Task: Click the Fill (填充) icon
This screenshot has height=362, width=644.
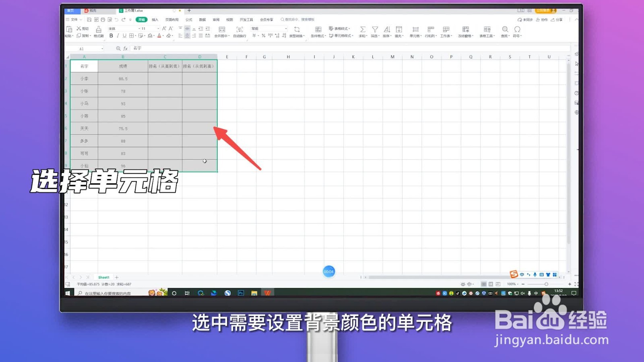Action: (399, 29)
